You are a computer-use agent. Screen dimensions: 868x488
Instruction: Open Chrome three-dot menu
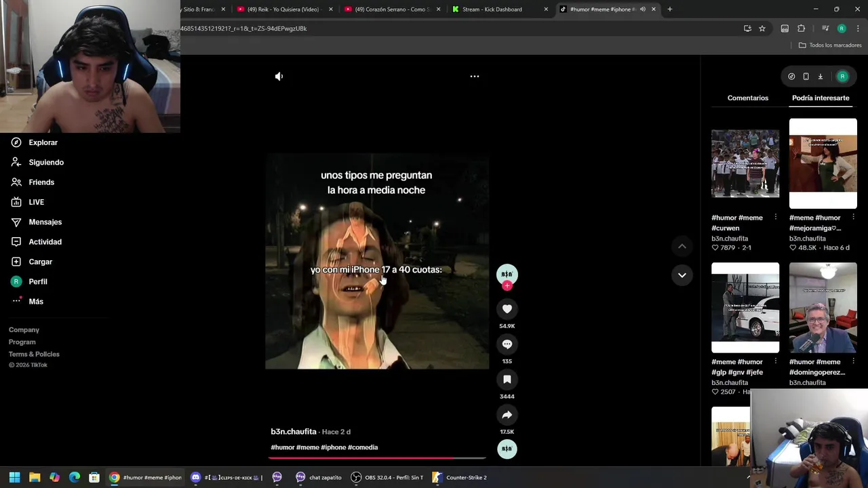point(858,28)
